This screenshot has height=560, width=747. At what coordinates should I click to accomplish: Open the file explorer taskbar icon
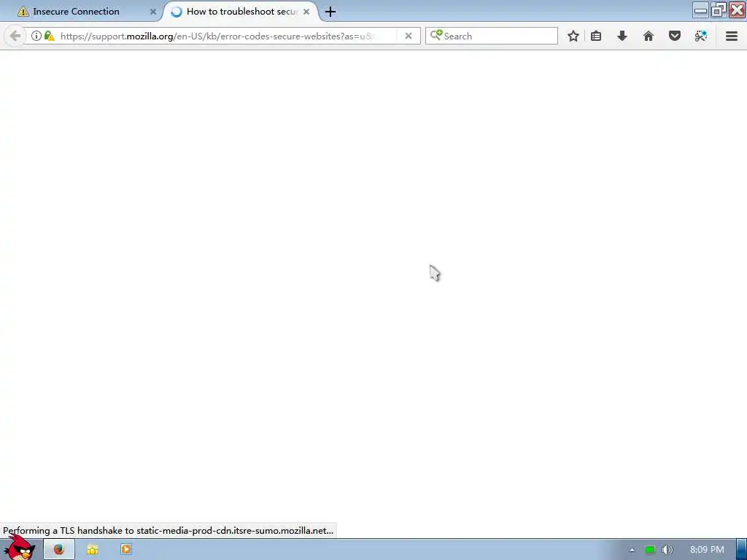(x=93, y=550)
